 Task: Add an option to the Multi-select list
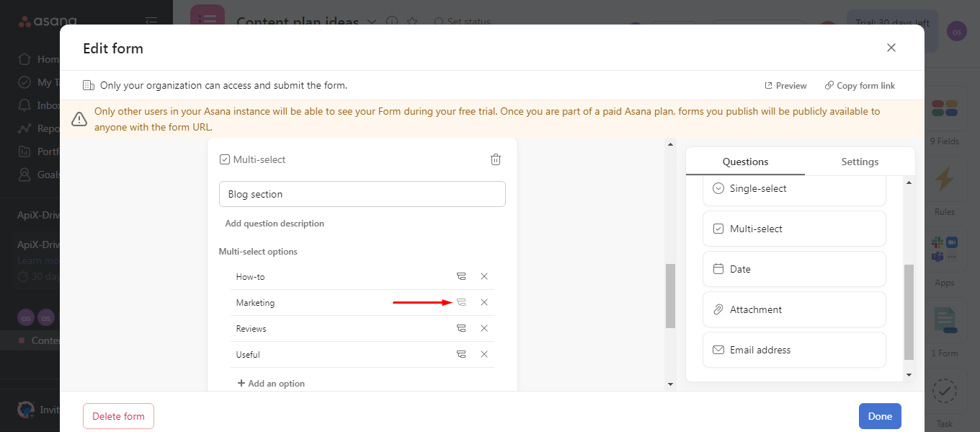(271, 383)
